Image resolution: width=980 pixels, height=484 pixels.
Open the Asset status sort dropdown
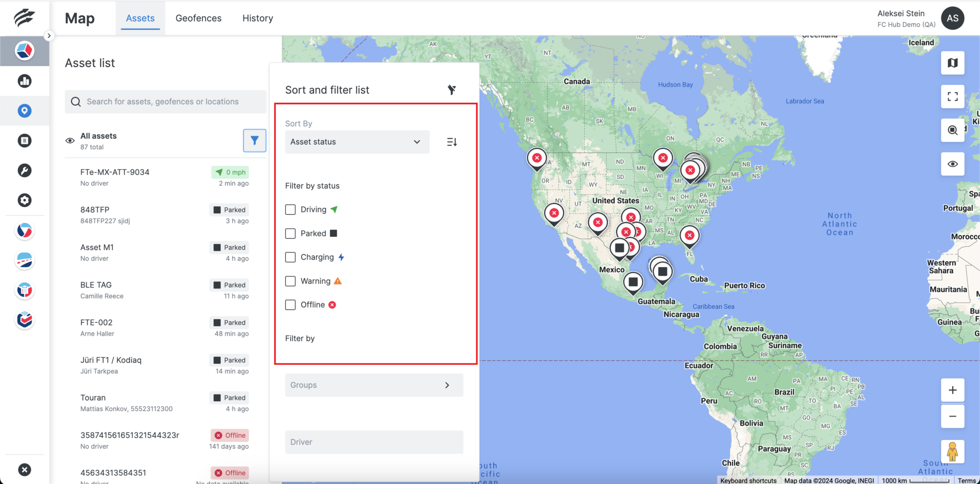coord(356,142)
